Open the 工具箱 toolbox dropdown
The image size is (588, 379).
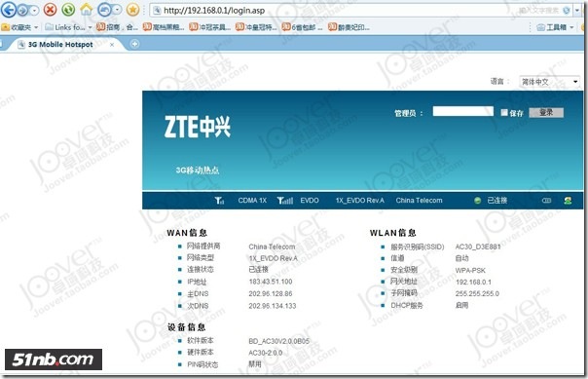(555, 27)
